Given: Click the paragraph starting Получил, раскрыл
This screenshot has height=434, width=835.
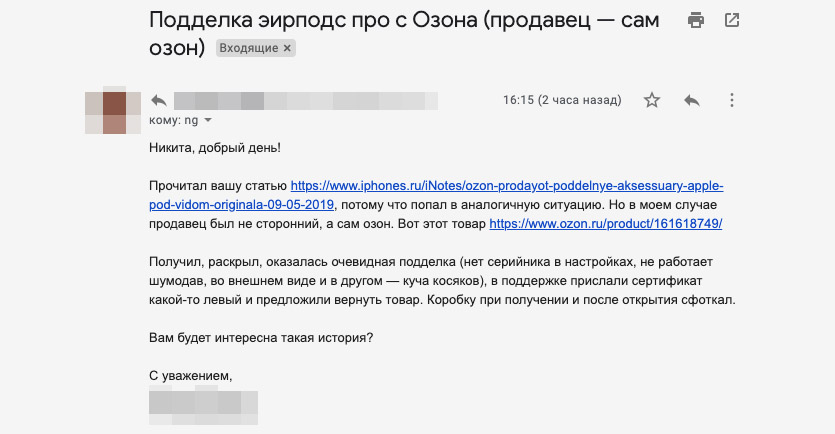Looking at the screenshot, I should 440,281.
